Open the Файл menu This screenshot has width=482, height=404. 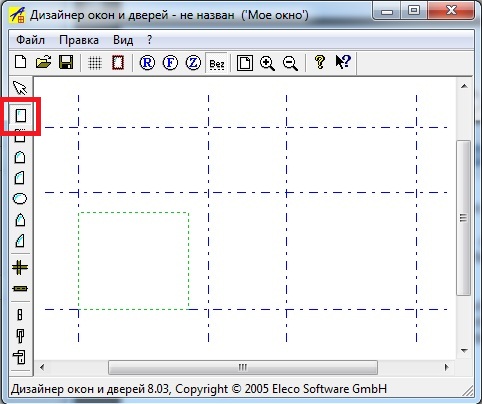coord(30,40)
